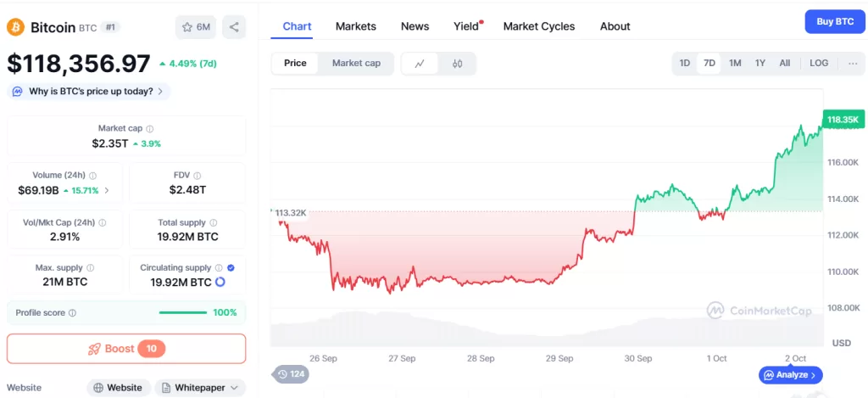Toggle LOG scale on the chart

[819, 63]
